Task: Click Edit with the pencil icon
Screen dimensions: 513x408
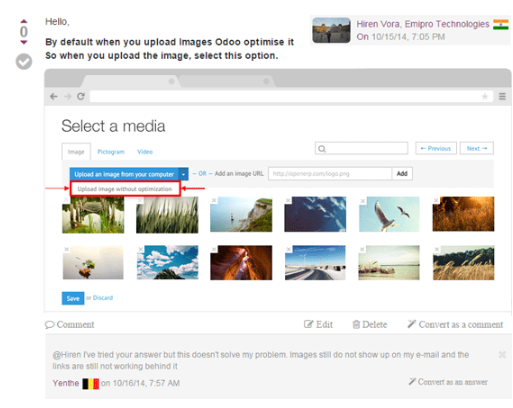Action: pos(318,324)
